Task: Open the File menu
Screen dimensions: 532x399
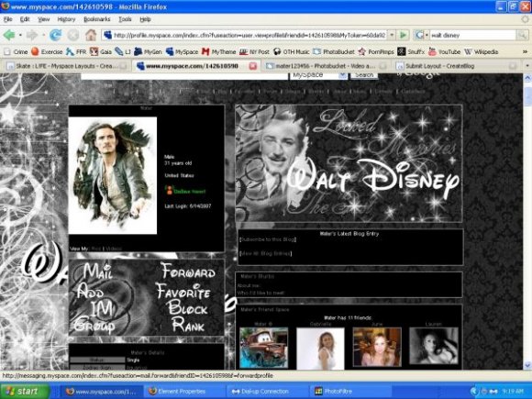Action: (8, 19)
